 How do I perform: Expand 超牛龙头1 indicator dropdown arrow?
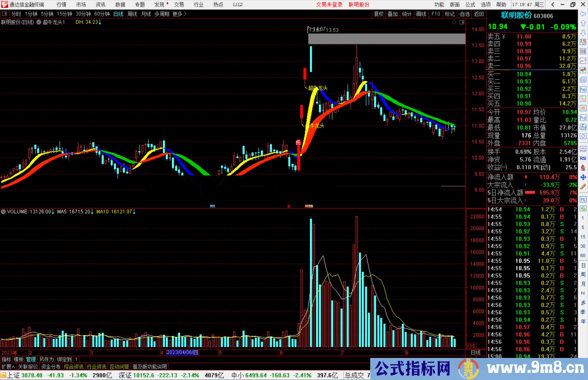[x=39, y=22]
